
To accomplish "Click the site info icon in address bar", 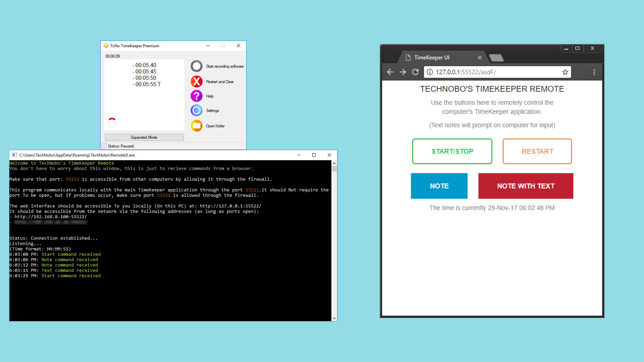I will click(x=429, y=72).
